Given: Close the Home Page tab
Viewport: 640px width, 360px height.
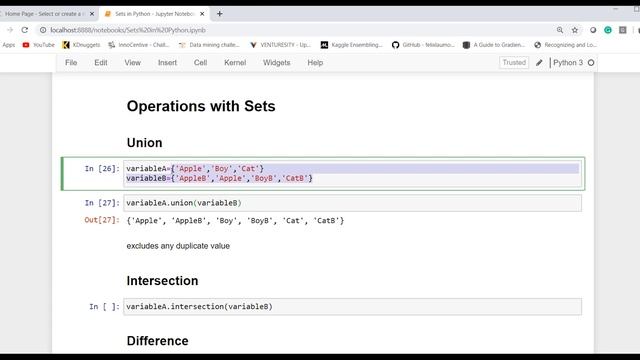Looking at the screenshot, I should click(x=92, y=14).
